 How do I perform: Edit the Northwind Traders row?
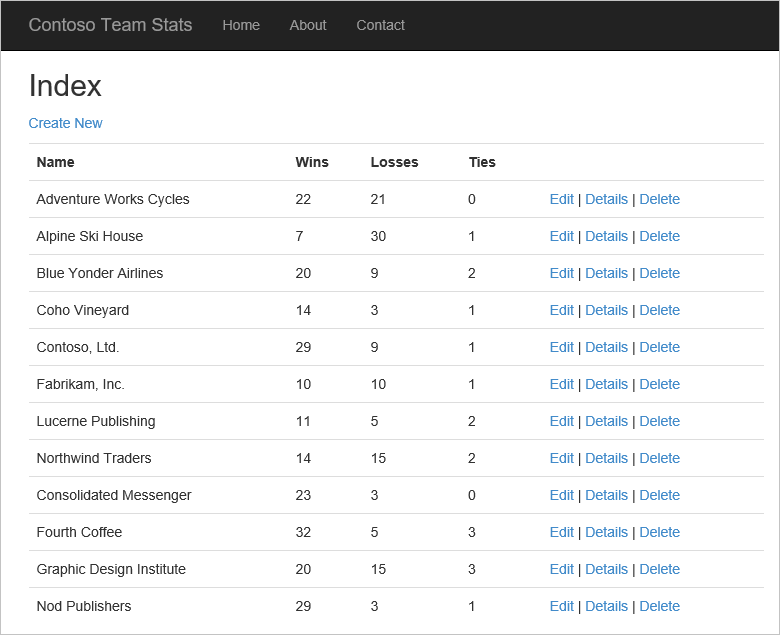pyautogui.click(x=562, y=458)
